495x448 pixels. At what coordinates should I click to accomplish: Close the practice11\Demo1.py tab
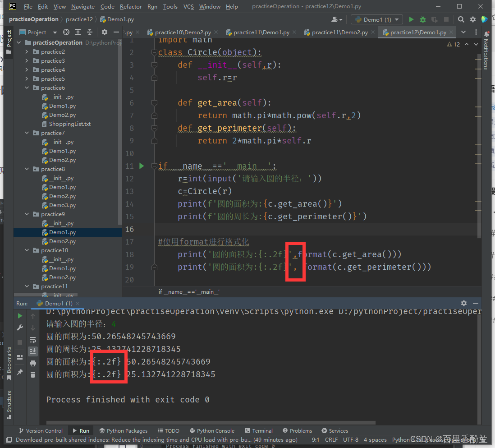(294, 32)
